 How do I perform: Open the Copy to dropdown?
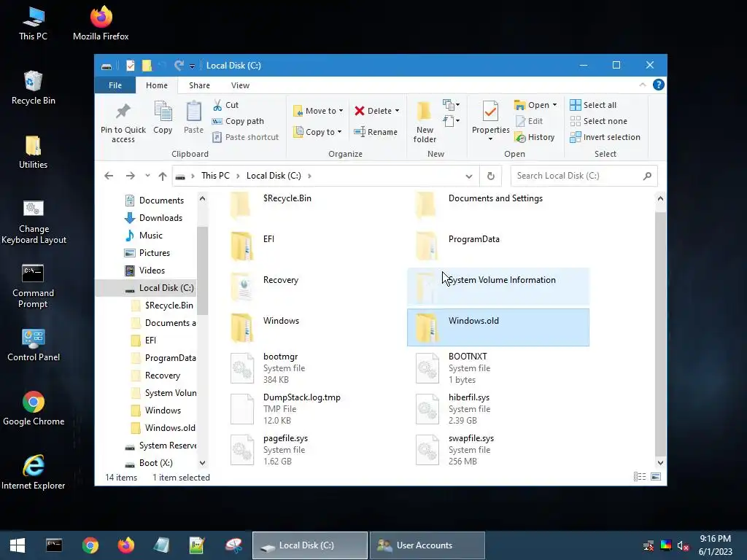click(x=317, y=132)
